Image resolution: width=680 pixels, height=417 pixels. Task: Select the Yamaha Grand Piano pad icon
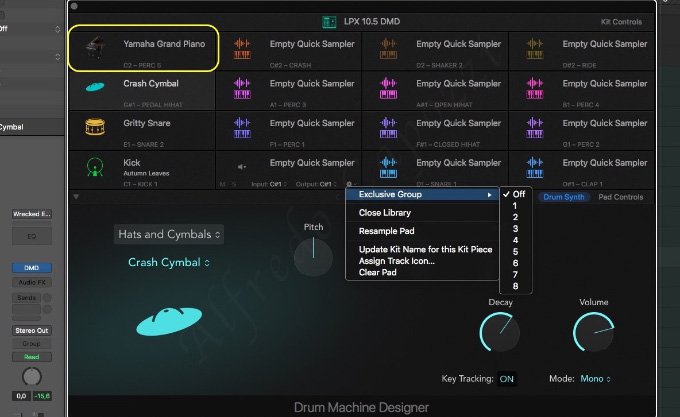(95, 46)
